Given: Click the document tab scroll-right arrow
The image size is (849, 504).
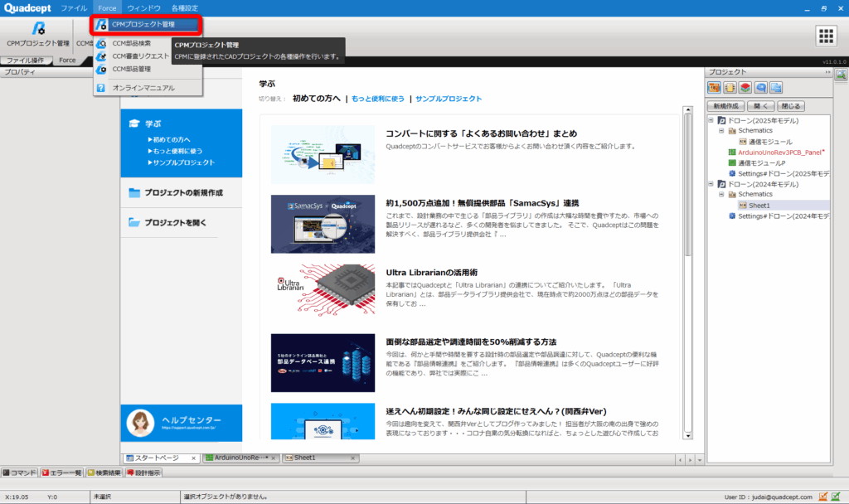Looking at the screenshot, I should click(690, 459).
